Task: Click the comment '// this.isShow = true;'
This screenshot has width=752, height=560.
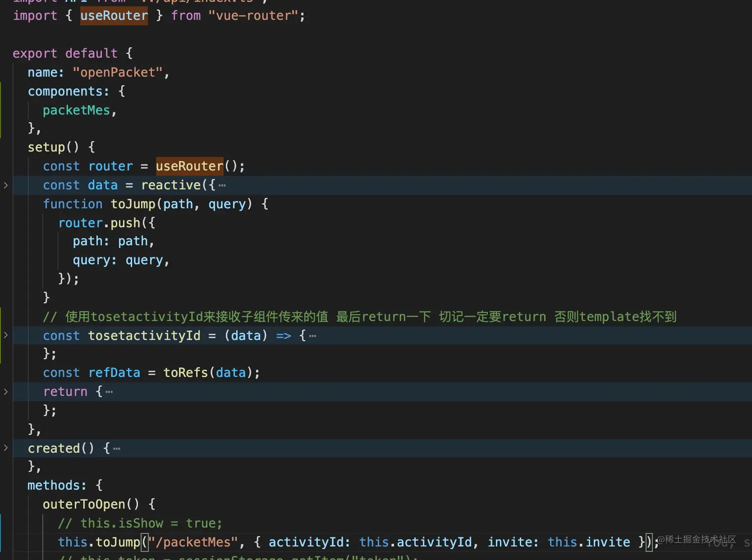Action: (140, 523)
